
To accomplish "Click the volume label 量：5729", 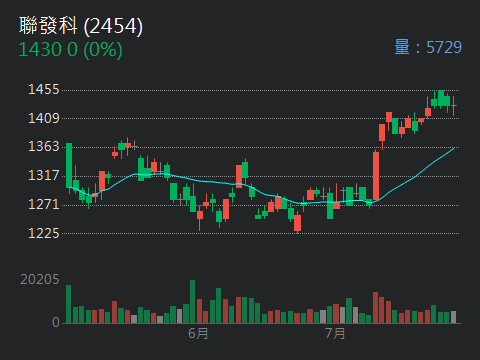I will (x=428, y=47).
